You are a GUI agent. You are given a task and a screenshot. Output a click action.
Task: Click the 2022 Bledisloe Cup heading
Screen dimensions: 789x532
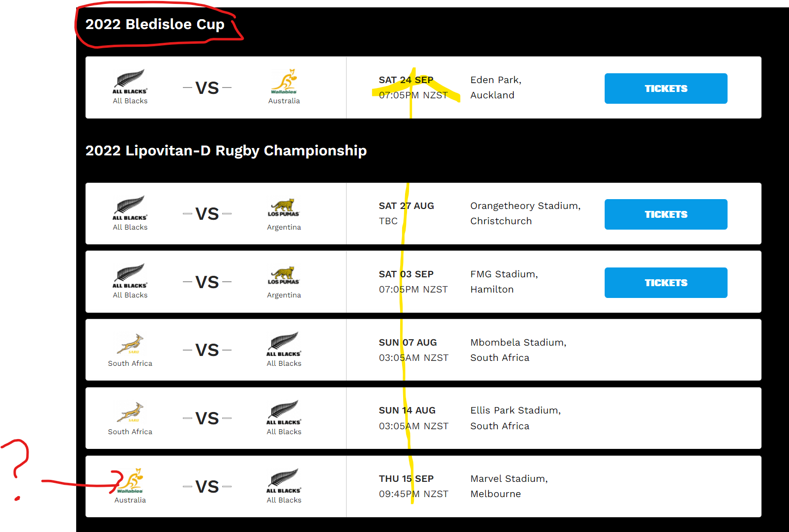pyautogui.click(x=155, y=24)
